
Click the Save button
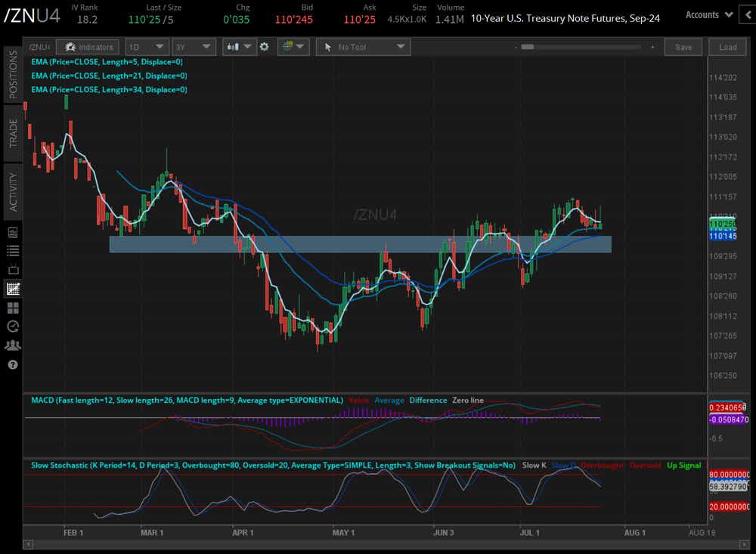[683, 46]
